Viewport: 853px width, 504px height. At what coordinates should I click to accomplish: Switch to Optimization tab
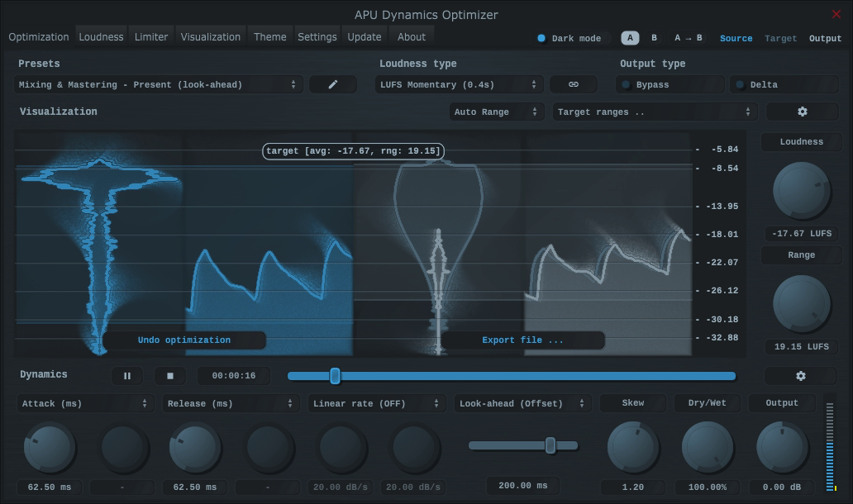pyautogui.click(x=39, y=37)
